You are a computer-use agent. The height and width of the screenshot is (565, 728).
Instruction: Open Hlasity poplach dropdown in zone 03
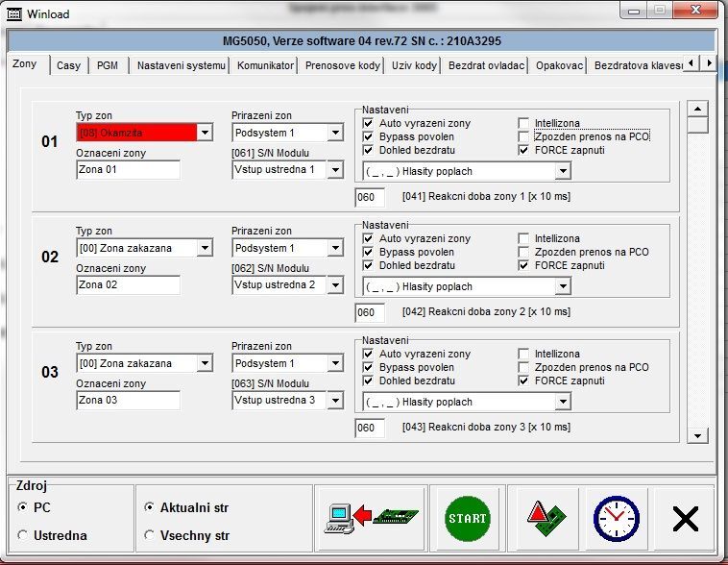(563, 402)
